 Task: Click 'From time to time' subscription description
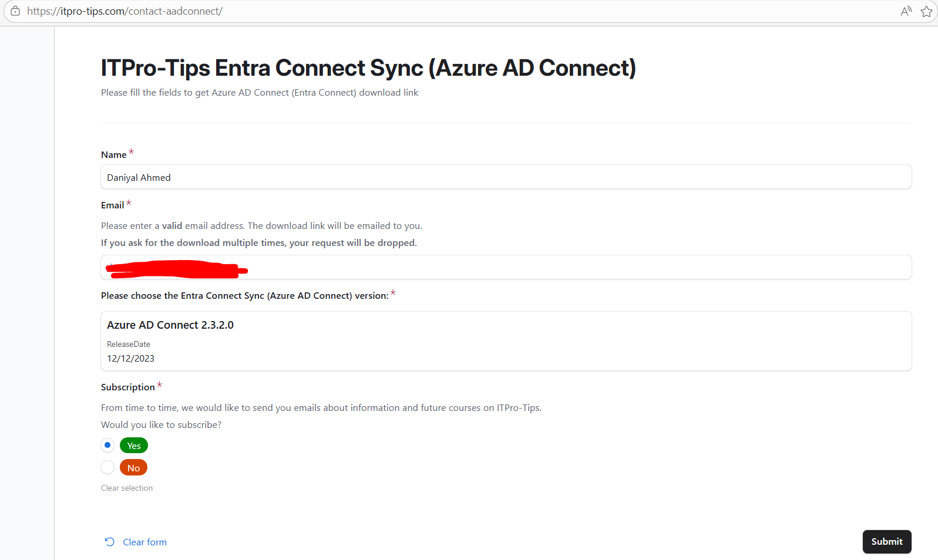(x=321, y=407)
